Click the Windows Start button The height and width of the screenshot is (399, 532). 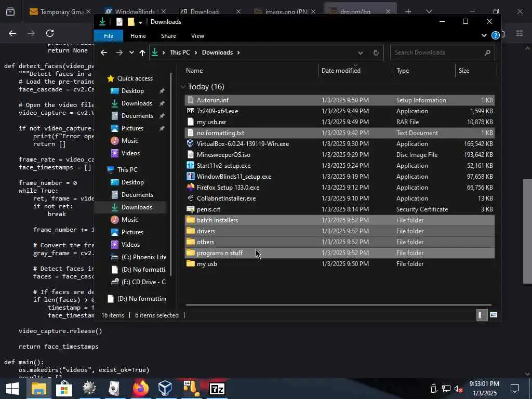12,389
